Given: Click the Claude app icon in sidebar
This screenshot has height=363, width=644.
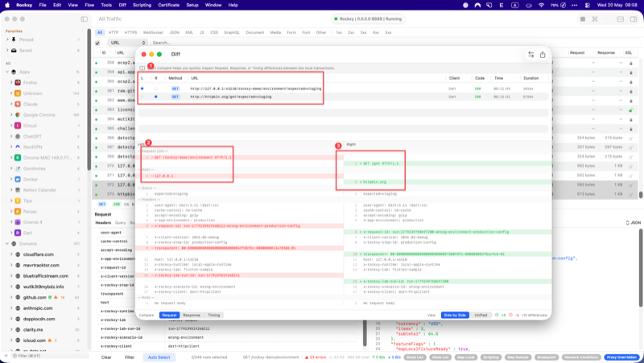Looking at the screenshot, I should [18, 104].
